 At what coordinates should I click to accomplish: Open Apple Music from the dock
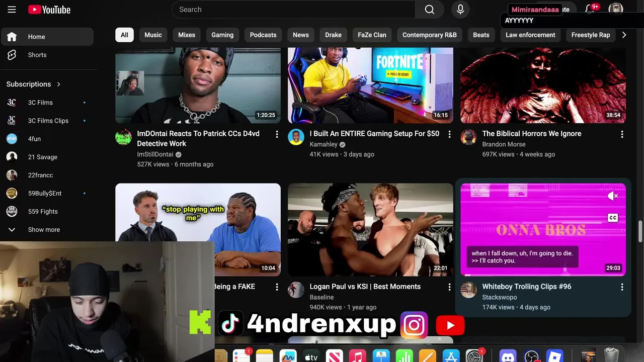tap(358, 356)
